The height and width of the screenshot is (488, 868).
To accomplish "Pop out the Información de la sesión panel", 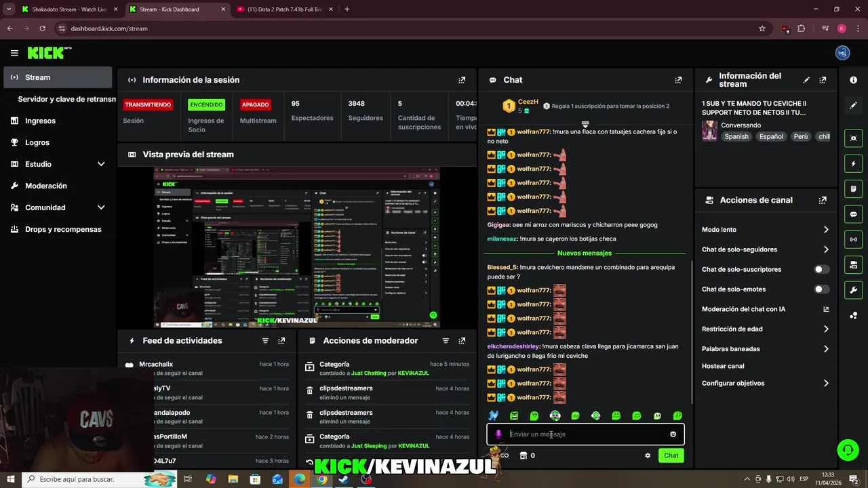I will coord(462,80).
